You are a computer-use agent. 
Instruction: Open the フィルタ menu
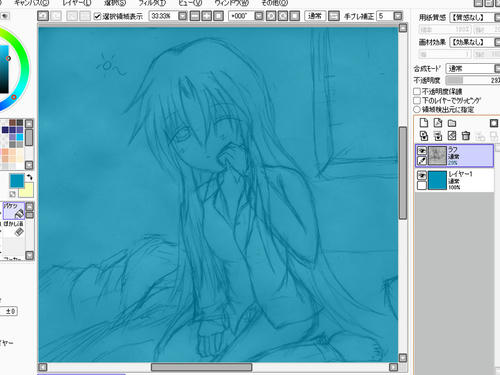coord(152,3)
